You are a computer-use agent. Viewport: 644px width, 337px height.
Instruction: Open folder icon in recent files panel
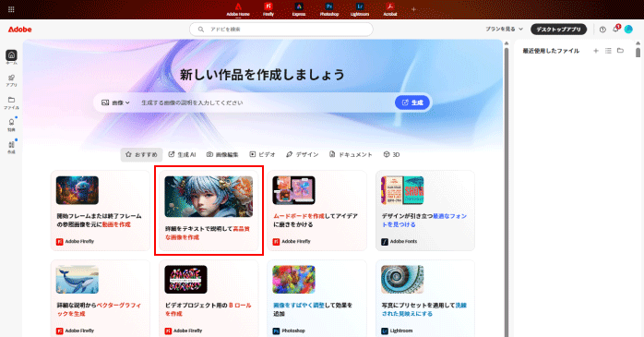tap(621, 51)
